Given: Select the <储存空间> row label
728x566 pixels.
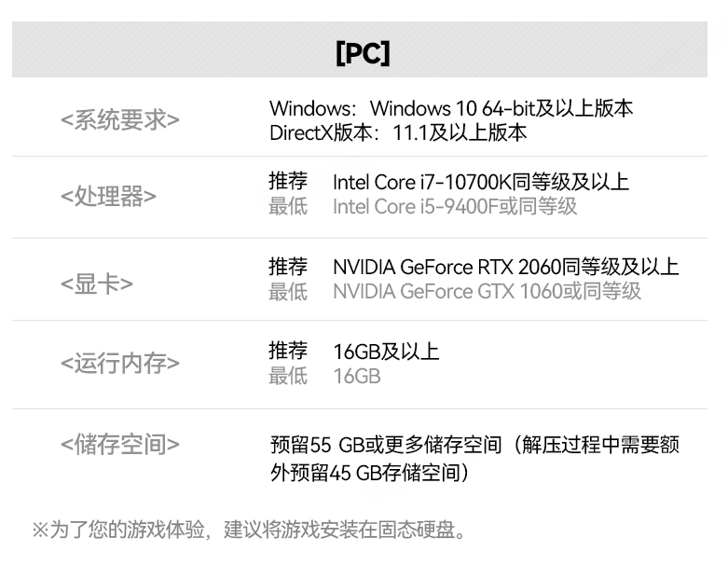Looking at the screenshot, I should click(x=120, y=445).
